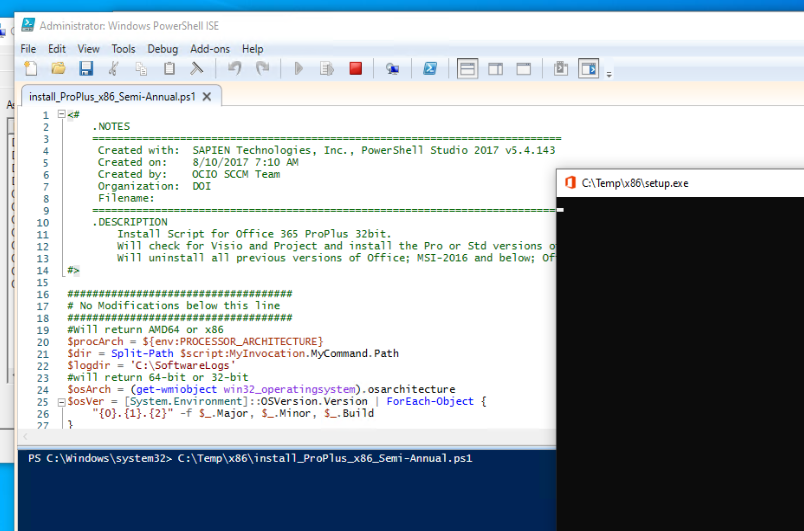
Task: Toggle the Show Command Add-on icon
Action: pos(589,68)
